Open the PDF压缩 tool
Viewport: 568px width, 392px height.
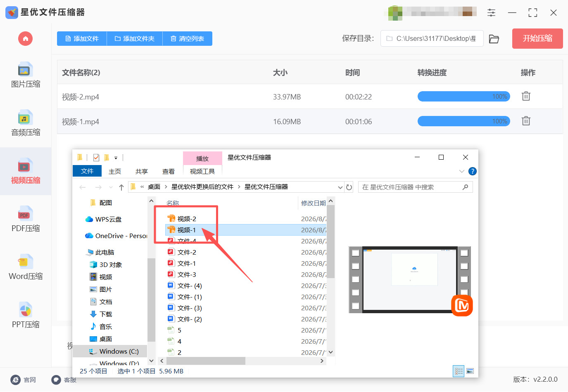25,220
